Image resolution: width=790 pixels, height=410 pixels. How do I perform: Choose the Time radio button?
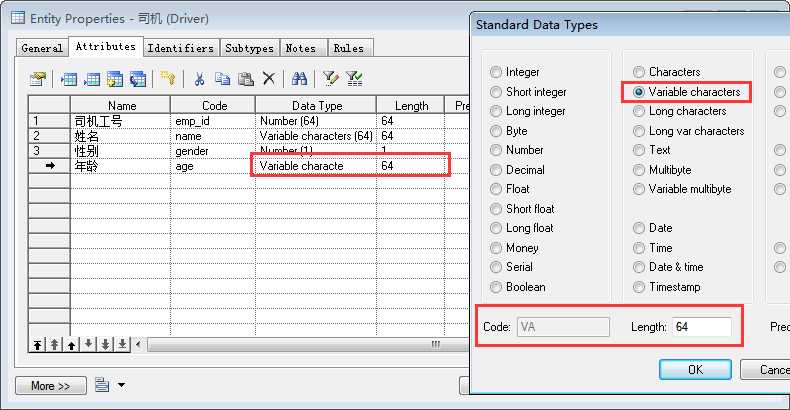coord(639,248)
